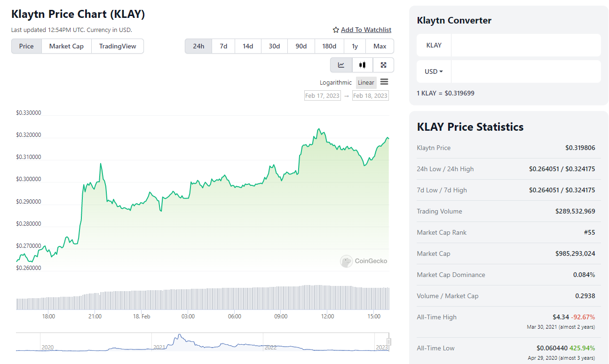
Task: Select the line chart view icon
Action: pos(341,65)
